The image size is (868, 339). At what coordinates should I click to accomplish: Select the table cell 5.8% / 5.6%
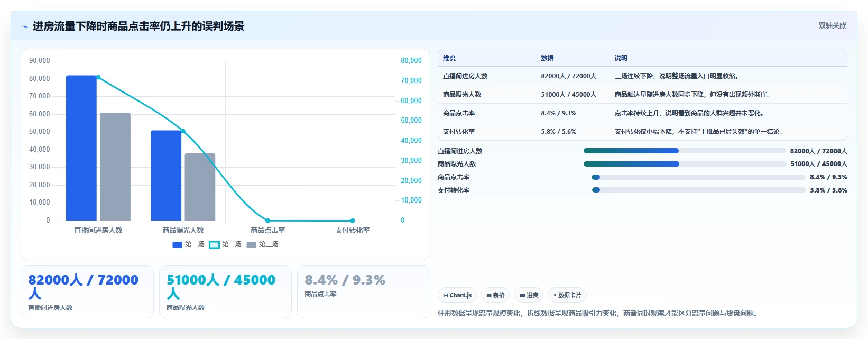tap(558, 132)
